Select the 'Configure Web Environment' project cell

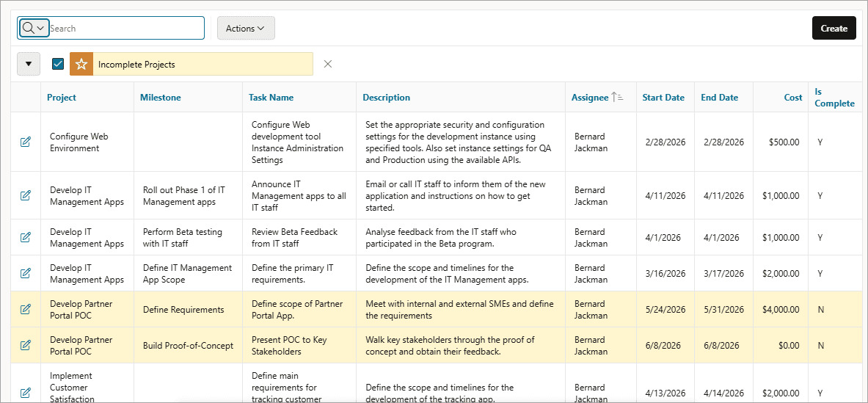pos(87,142)
